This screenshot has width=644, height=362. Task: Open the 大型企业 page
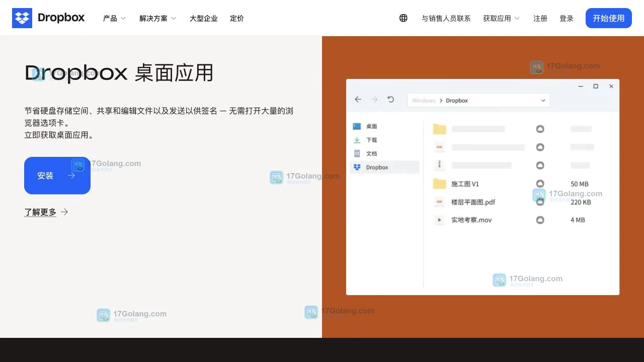click(204, 18)
